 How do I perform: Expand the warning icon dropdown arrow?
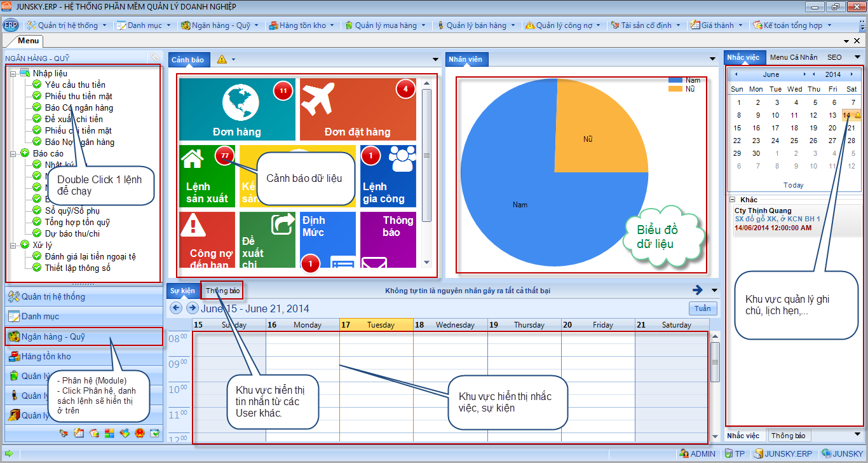click(234, 59)
